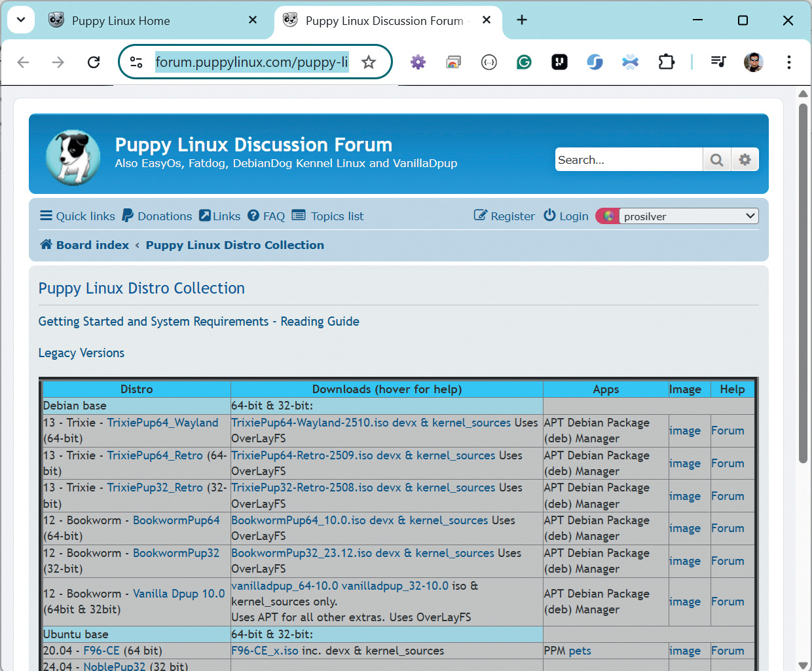Open advanced search gear icon

(x=745, y=160)
